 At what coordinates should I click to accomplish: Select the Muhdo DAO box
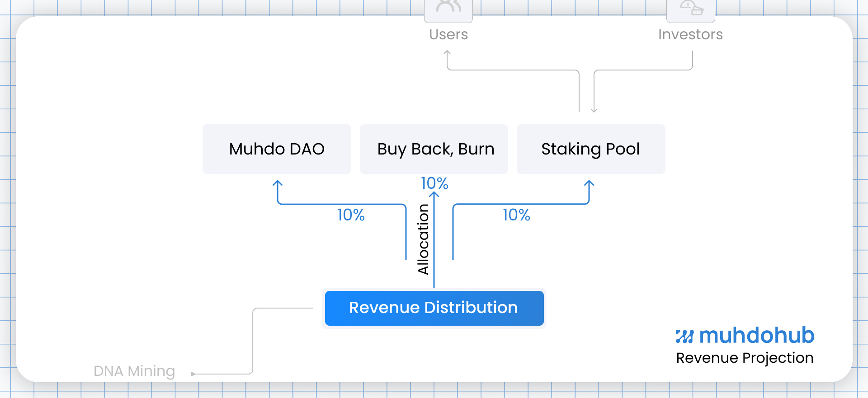click(x=277, y=149)
